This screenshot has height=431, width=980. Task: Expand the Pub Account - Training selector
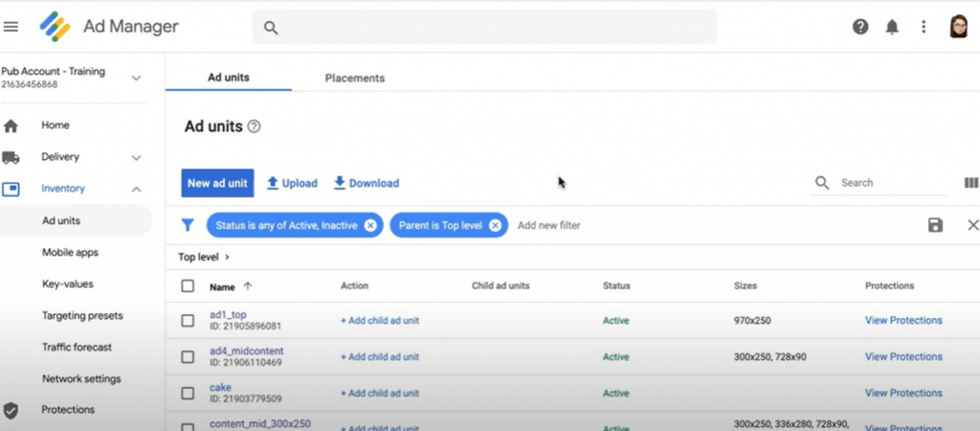pyautogui.click(x=136, y=79)
